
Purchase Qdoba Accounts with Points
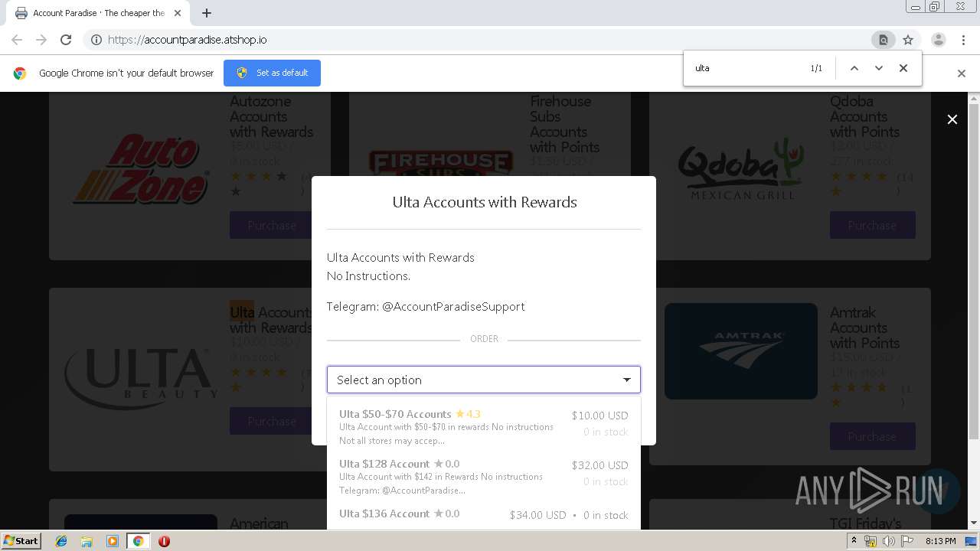click(x=873, y=226)
